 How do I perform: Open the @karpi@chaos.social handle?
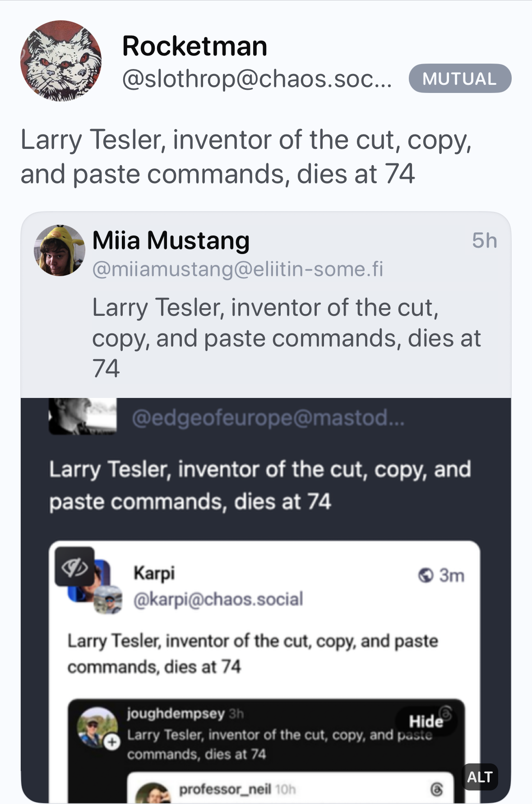[x=218, y=599]
